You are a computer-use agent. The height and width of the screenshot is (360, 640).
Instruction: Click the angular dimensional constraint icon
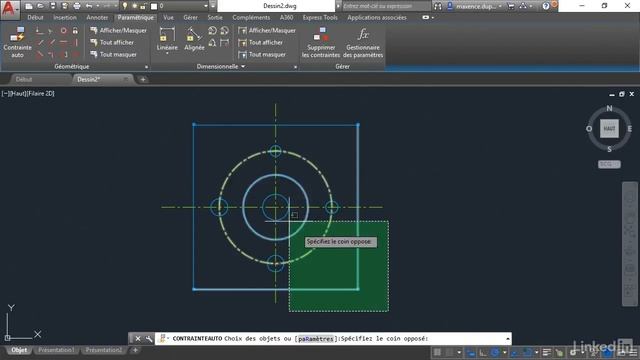pyautogui.click(x=212, y=42)
